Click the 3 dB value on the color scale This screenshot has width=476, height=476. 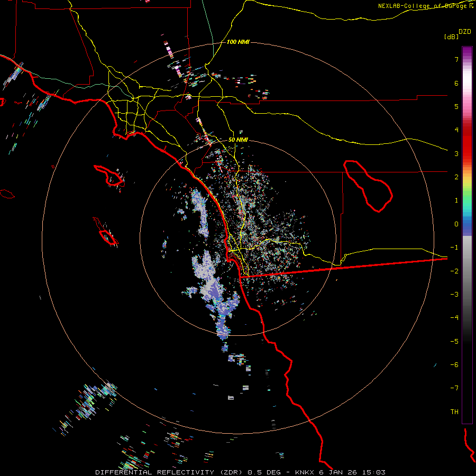pyautogui.click(x=456, y=153)
